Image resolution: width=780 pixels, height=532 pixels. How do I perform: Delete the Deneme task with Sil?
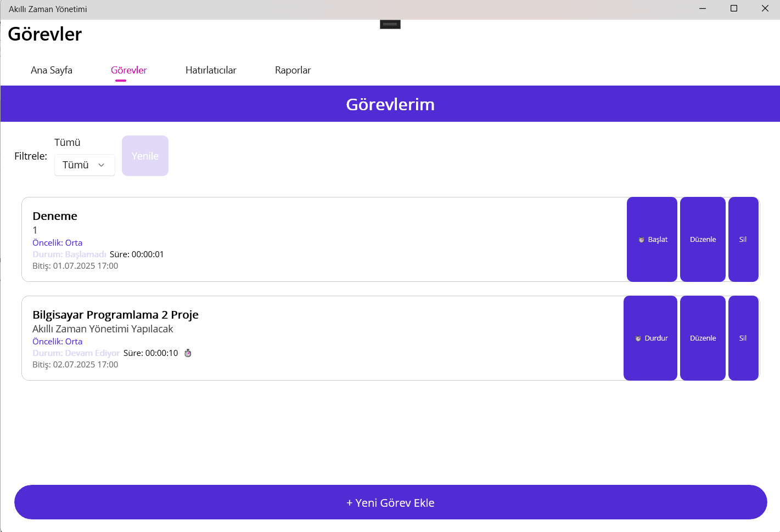743,240
